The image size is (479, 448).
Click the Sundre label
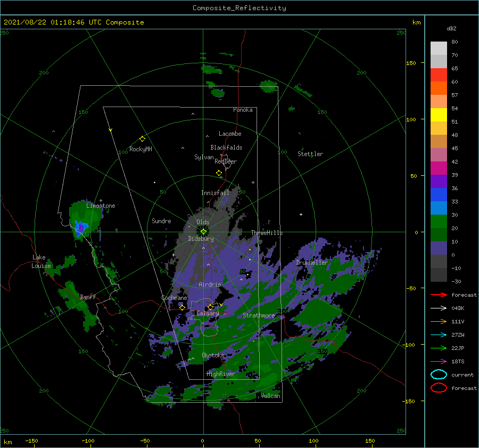[162, 221]
